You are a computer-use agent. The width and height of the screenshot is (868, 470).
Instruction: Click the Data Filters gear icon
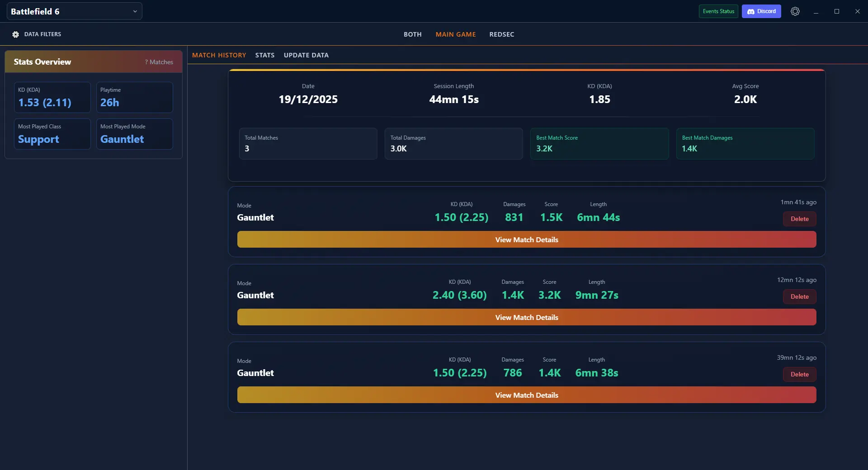pyautogui.click(x=15, y=34)
